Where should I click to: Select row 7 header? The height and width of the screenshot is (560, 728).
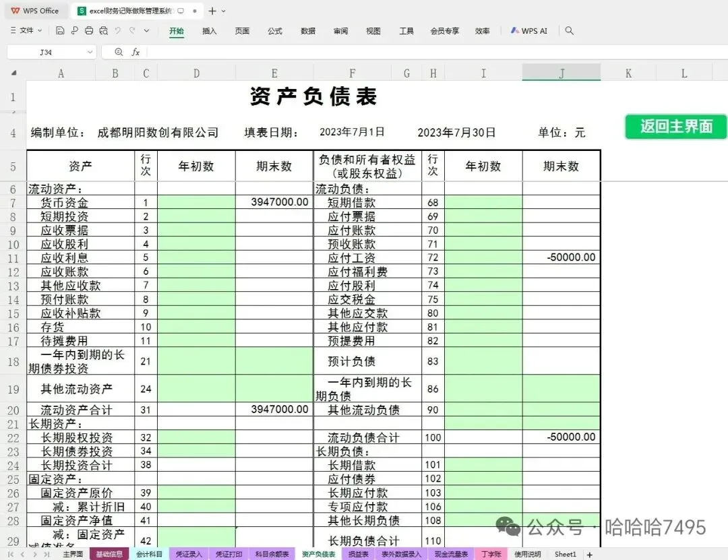point(13,203)
